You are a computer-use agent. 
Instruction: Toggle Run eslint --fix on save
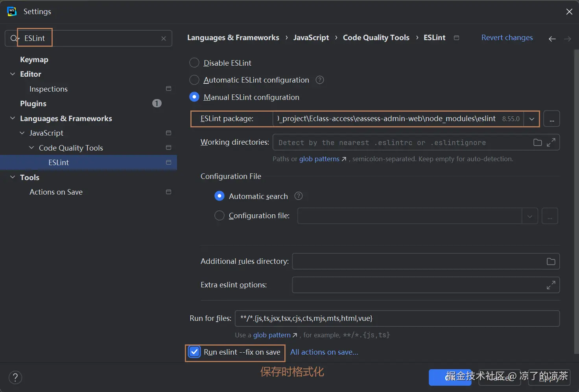pos(195,352)
